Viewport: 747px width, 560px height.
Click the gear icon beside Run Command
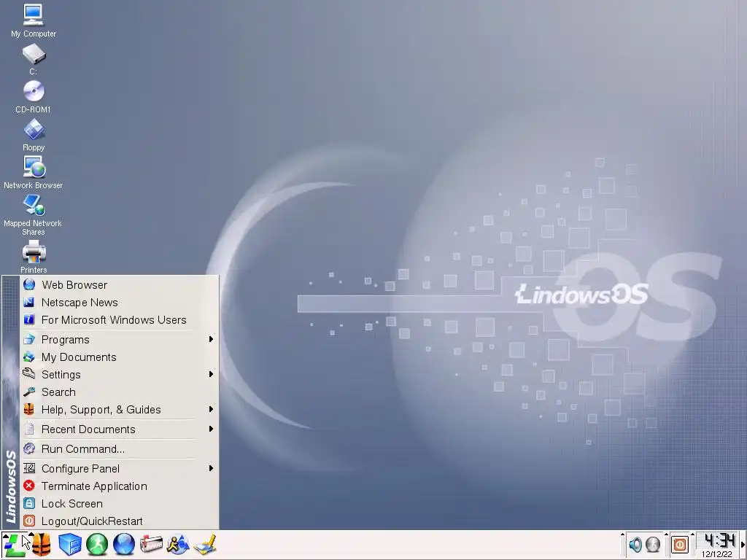click(29, 448)
